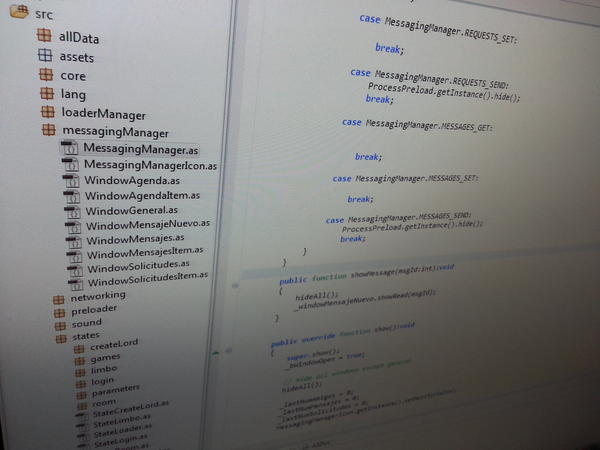600x450 pixels.
Task: Click the WindowMensajeNuevo.as file icon
Action: 73,226
